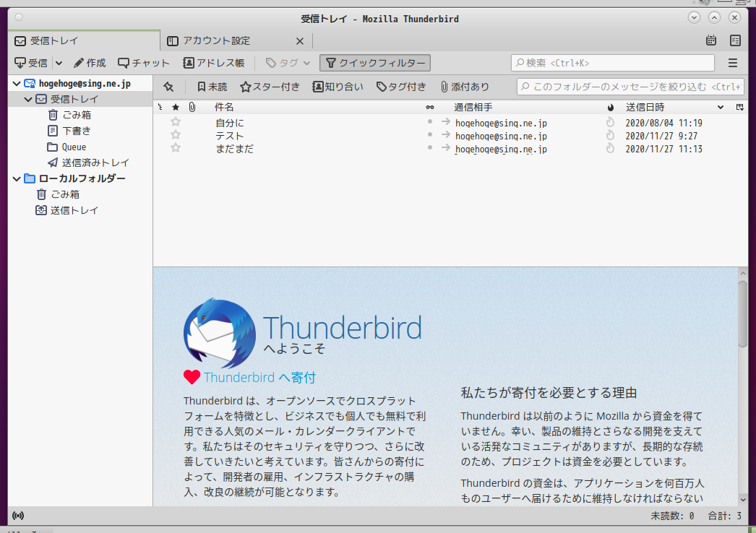The width and height of the screenshot is (756, 533).
Task: Sort by the attachment column header
Action: point(192,107)
